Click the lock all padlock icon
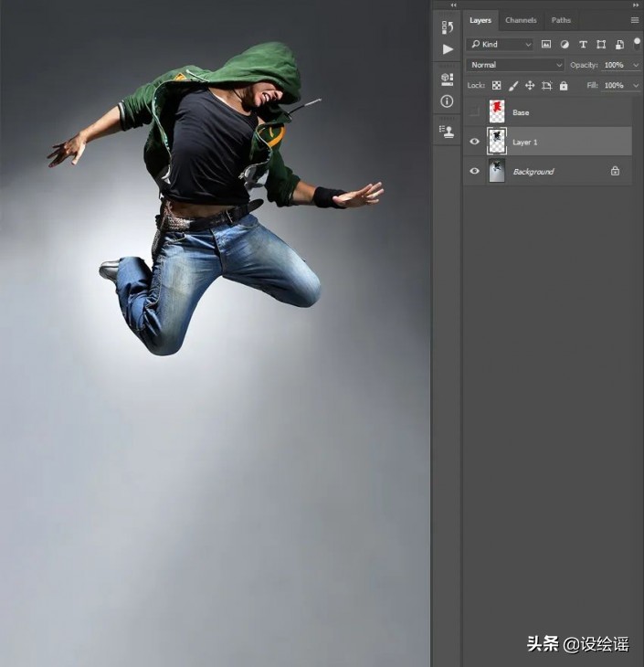This screenshot has width=644, height=667. pyautogui.click(x=564, y=86)
